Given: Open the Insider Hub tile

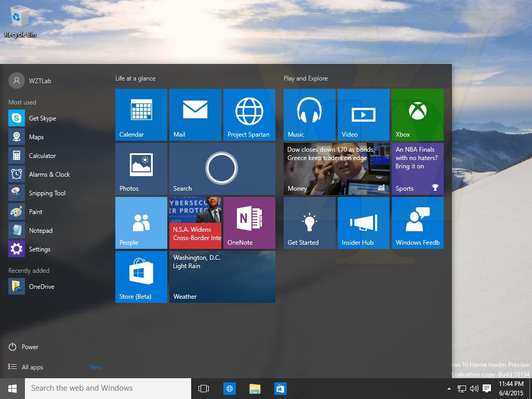Looking at the screenshot, I should click(363, 222).
